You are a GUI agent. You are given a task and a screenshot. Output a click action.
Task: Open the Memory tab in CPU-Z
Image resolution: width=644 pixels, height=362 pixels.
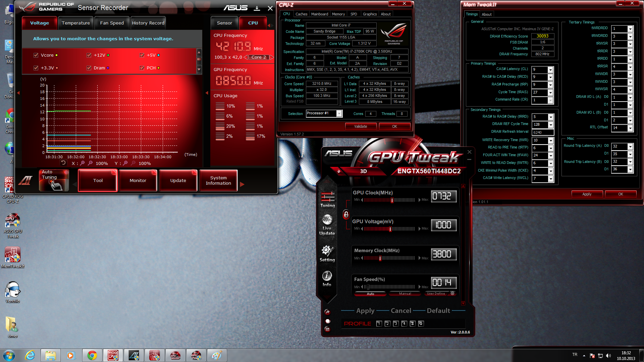coord(338,14)
